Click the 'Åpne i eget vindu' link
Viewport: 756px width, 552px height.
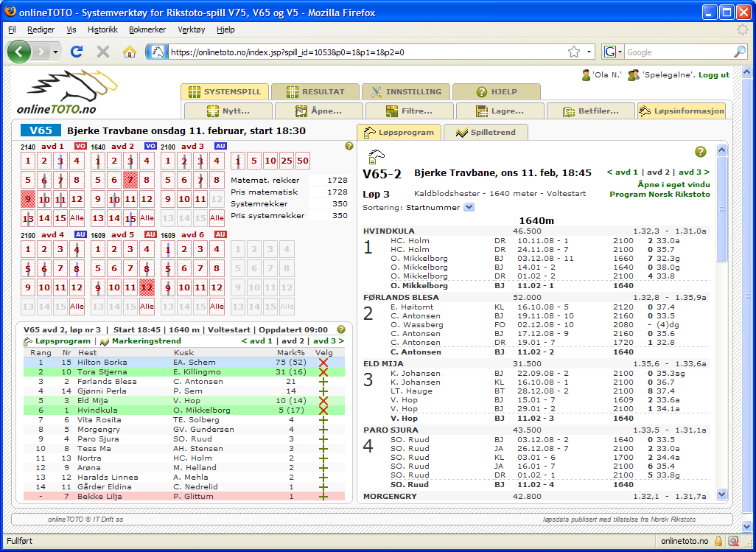[673, 185]
